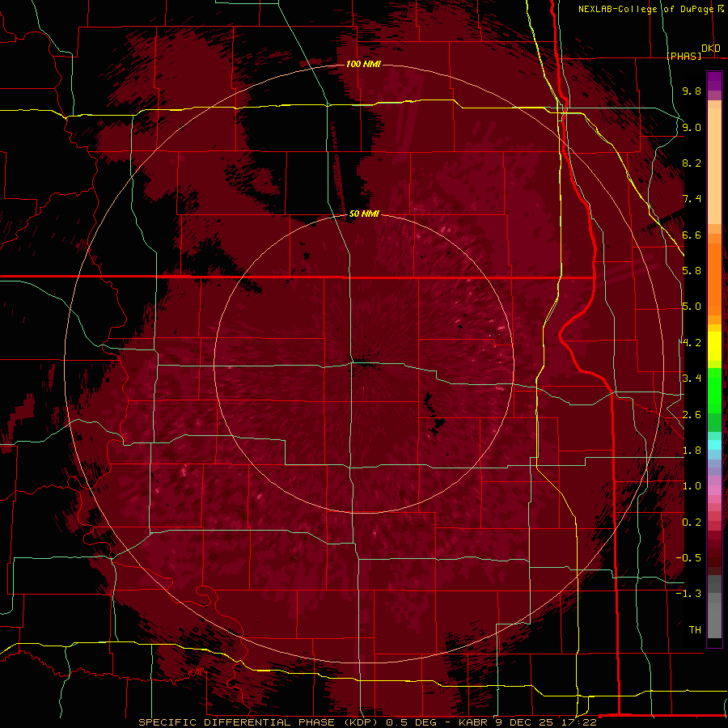Image resolution: width=728 pixels, height=728 pixels.
Task: Select the 100 NMI range ring label
Action: pyautogui.click(x=363, y=64)
